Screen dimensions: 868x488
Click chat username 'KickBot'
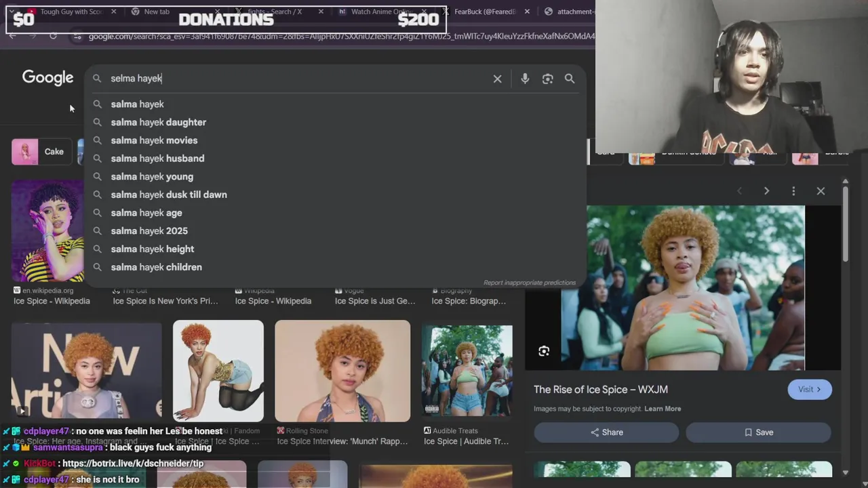tap(39, 464)
